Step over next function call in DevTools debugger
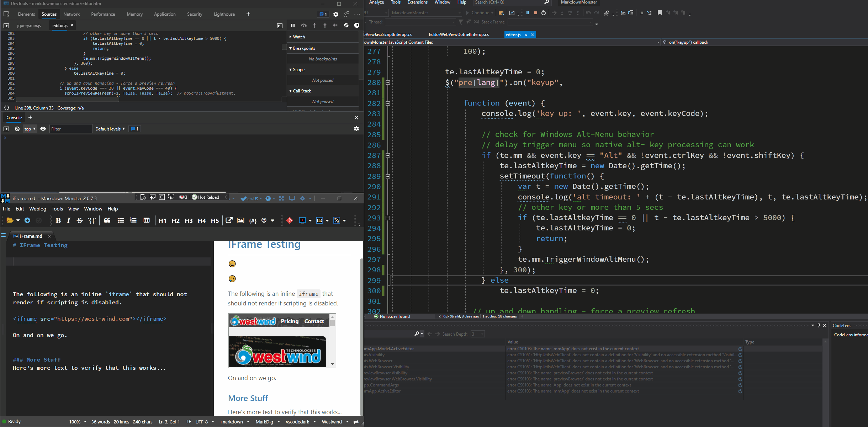Image resolution: width=868 pixels, height=427 pixels. [304, 25]
